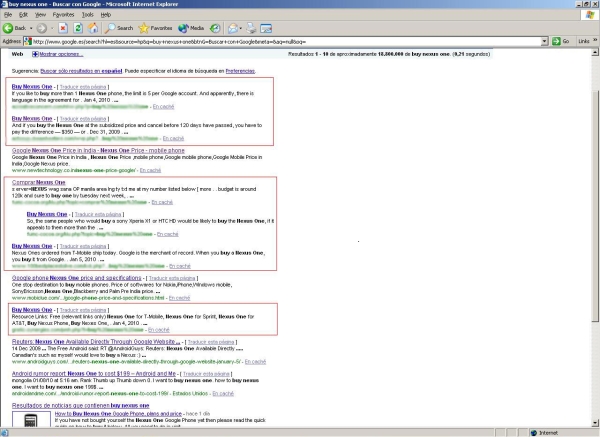Open the Help menu
This screenshot has width=600, height=437.
106,15
